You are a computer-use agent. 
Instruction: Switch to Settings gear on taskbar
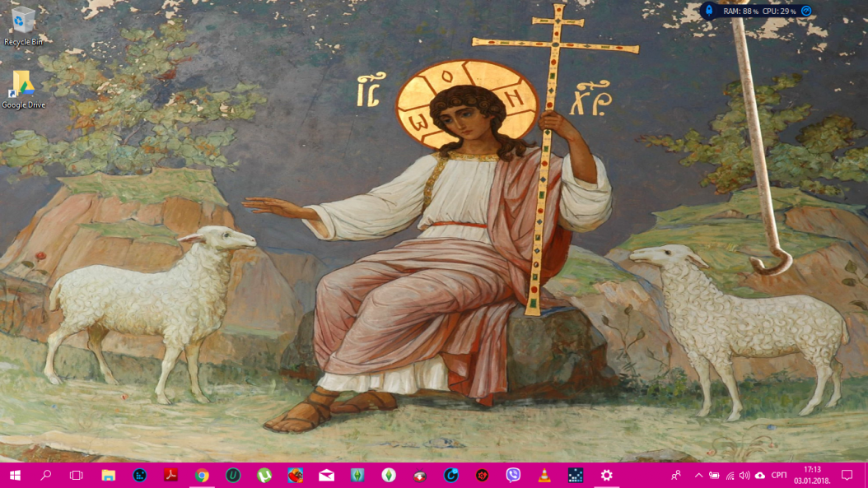tap(607, 476)
